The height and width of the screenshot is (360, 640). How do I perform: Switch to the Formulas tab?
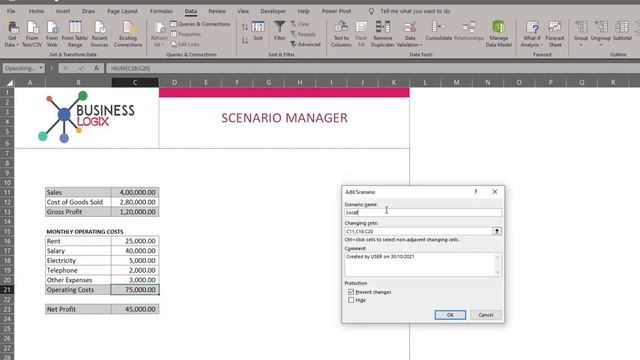(x=161, y=11)
